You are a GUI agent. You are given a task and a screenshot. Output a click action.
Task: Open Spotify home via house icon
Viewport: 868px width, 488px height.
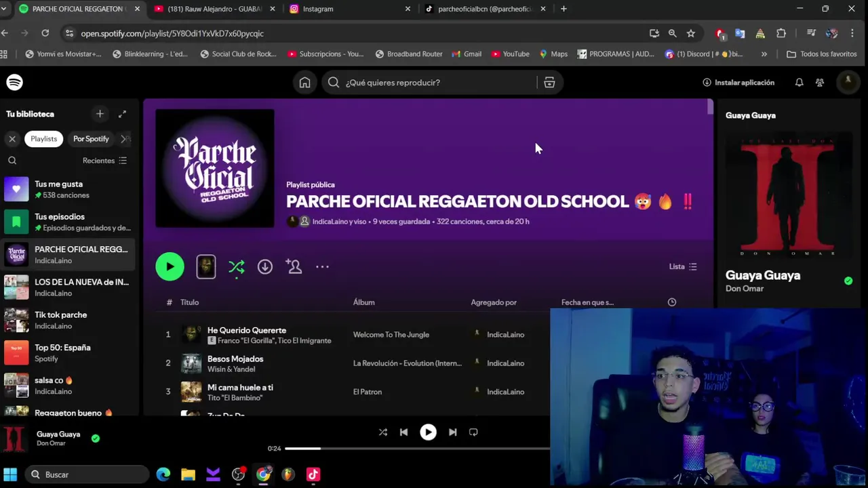pos(304,83)
